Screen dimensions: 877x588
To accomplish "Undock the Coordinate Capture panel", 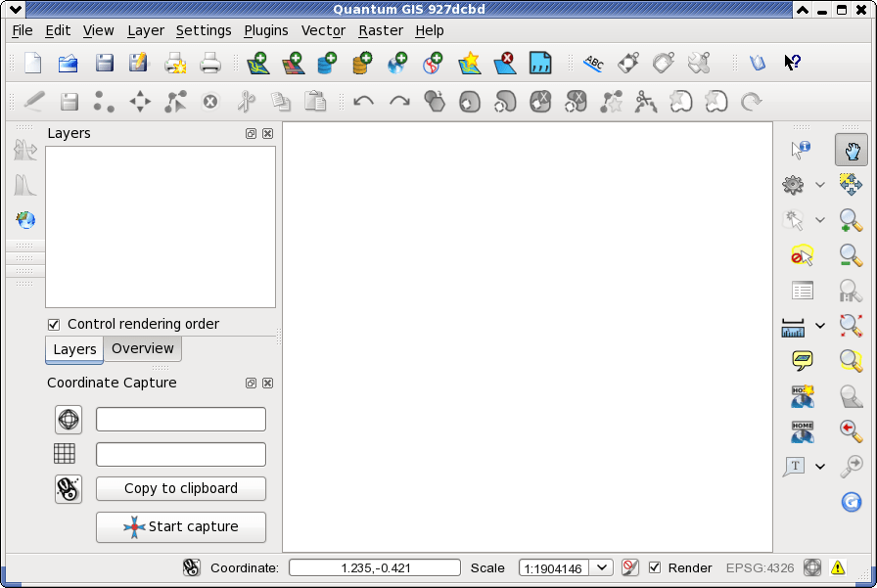I will click(252, 383).
